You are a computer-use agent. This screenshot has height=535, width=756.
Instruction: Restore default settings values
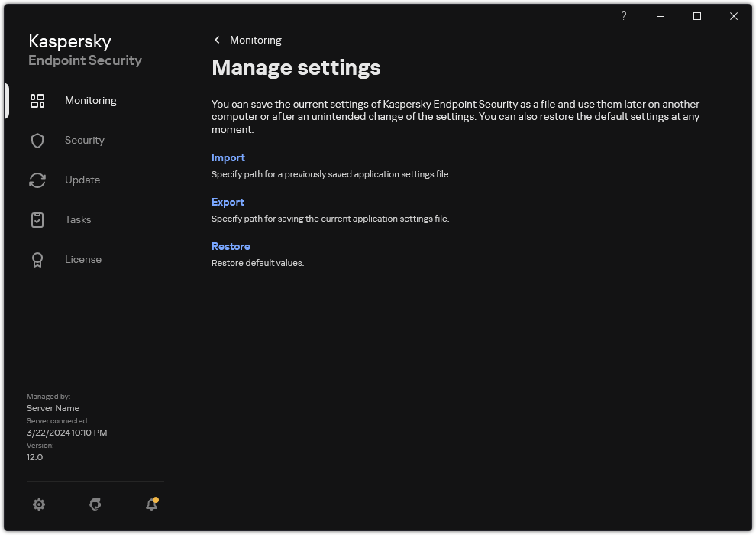click(231, 246)
